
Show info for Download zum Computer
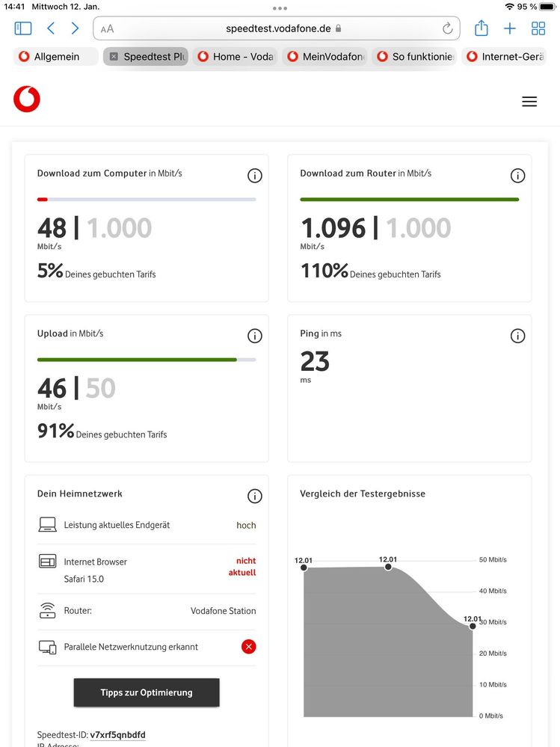click(x=255, y=176)
